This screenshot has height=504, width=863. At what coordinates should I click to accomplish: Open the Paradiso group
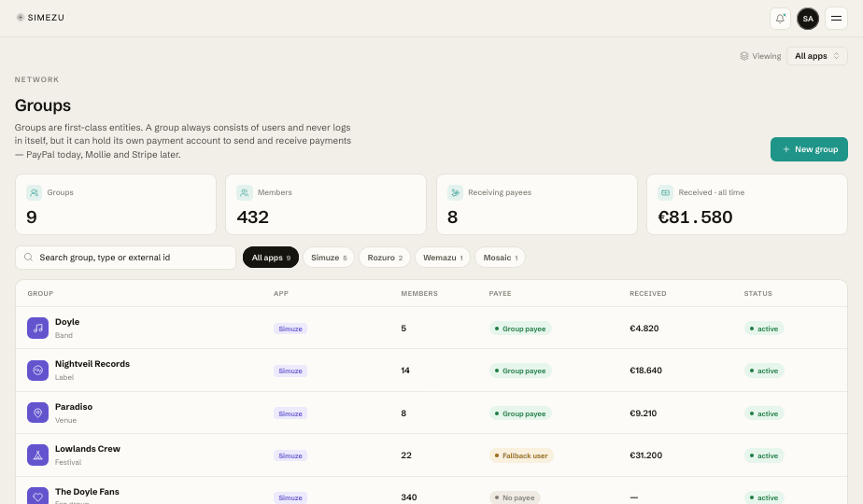[431, 413]
